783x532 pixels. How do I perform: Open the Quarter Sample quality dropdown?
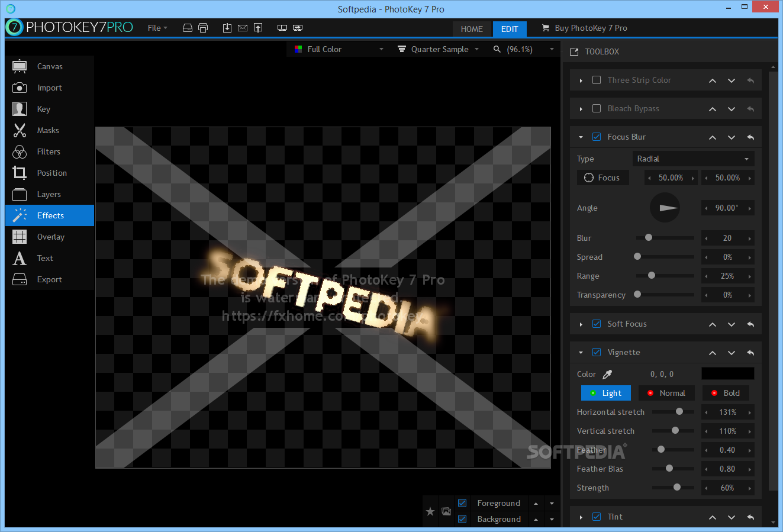pos(438,49)
